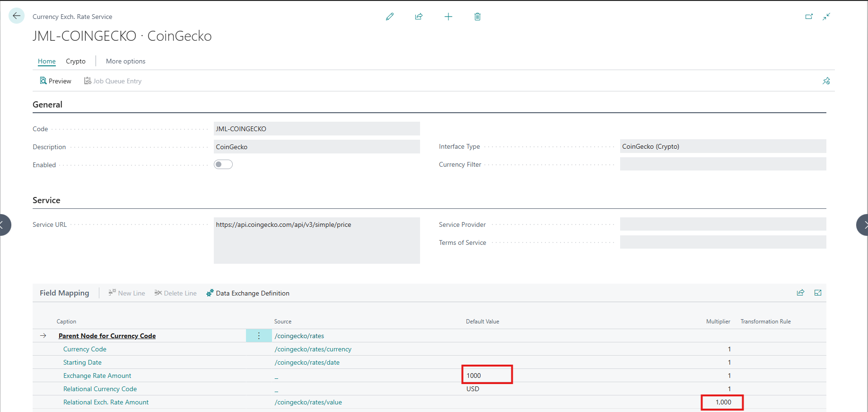Collapse the General section header
Image resolution: width=868 pixels, height=412 pixels.
(x=47, y=105)
